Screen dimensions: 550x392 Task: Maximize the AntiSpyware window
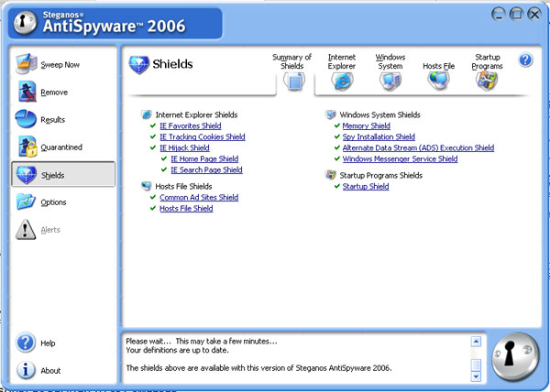click(516, 15)
